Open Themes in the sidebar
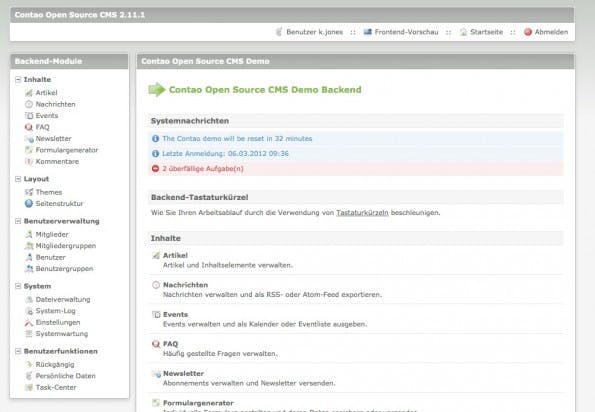Screen dimensions: 595x412 tap(49, 192)
